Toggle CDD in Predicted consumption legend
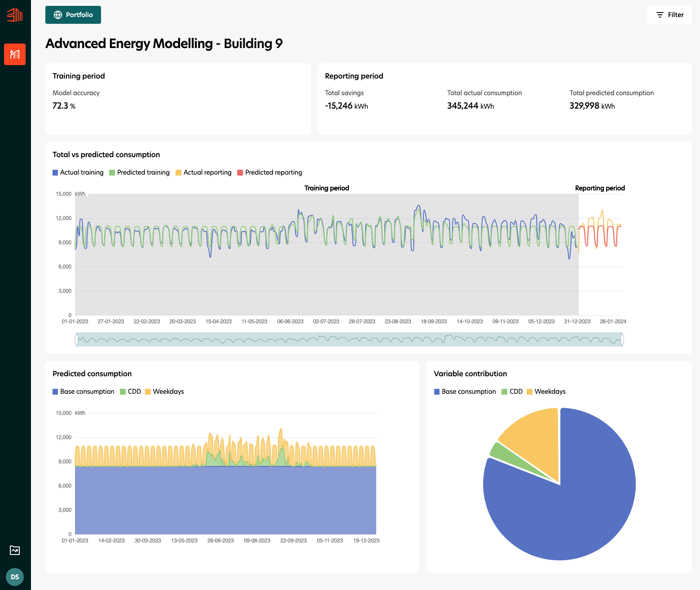Screen dimensions: 700x590 [x=131, y=392]
